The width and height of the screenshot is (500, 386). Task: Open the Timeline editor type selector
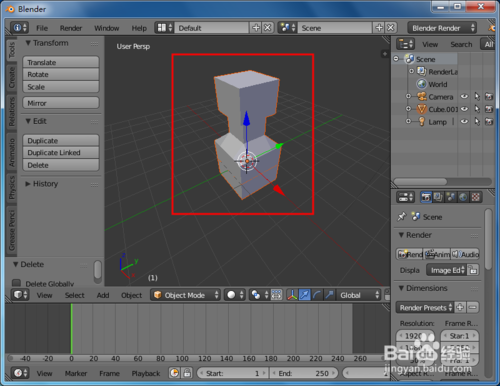pos(20,373)
